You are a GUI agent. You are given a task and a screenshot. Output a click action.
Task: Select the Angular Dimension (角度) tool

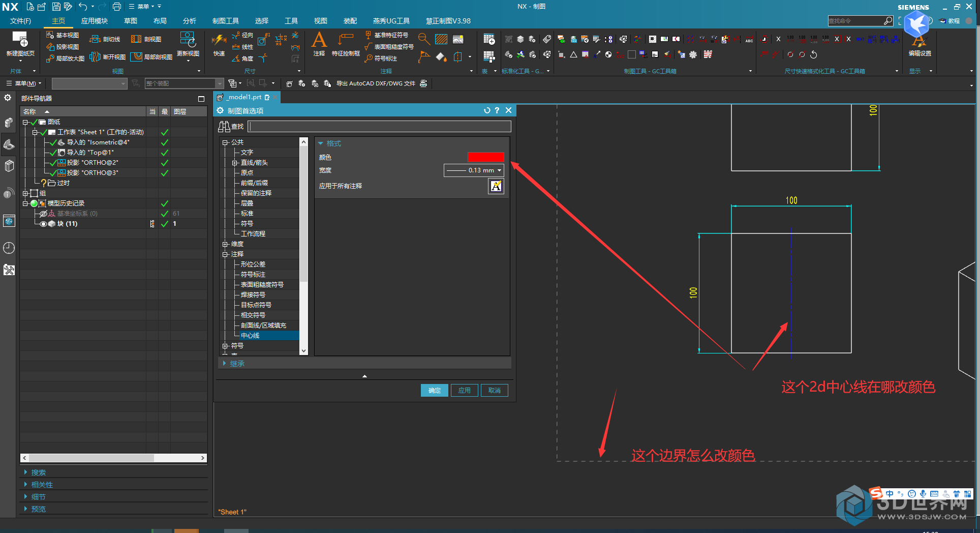pos(242,58)
